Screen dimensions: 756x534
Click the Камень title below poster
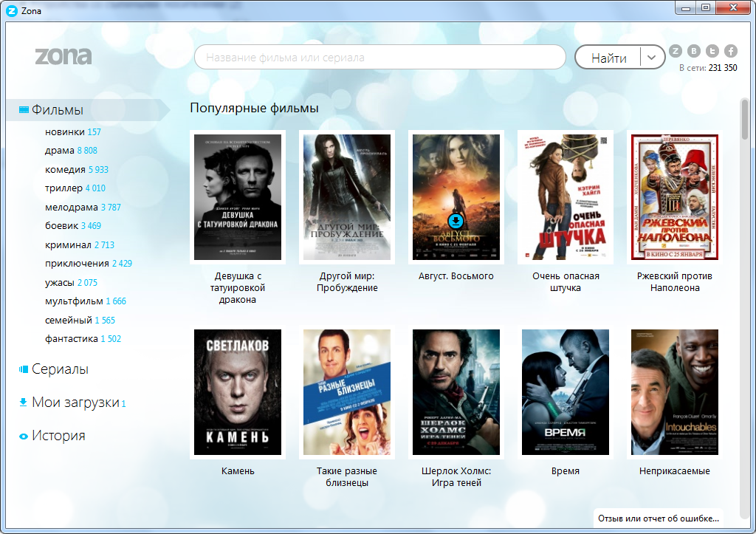[x=238, y=470]
